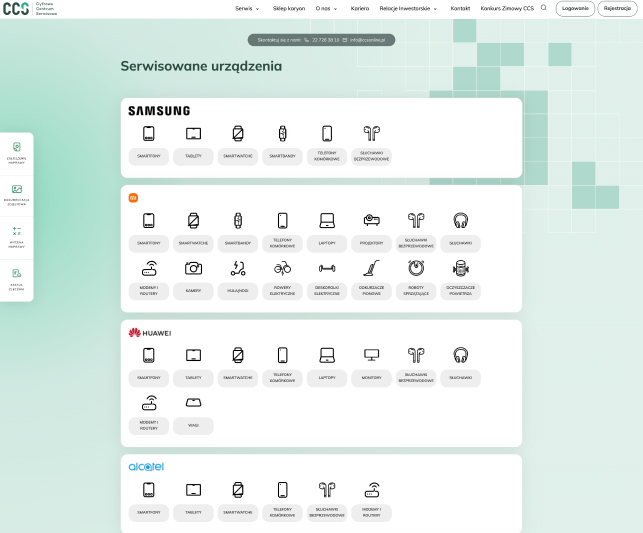Viewport: 643px width, 533px height.
Task: Expand the O nas dropdown menu
Action: [326, 8]
